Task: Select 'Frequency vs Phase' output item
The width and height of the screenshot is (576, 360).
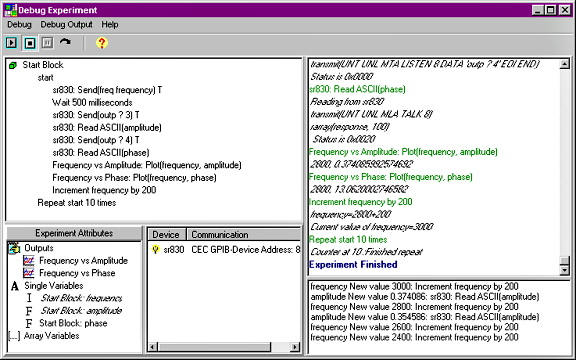Action: tap(77, 273)
